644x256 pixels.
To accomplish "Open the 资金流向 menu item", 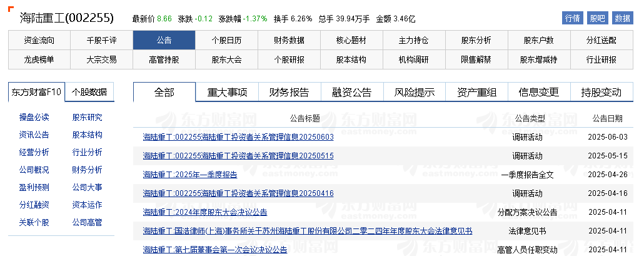I will [x=39, y=40].
